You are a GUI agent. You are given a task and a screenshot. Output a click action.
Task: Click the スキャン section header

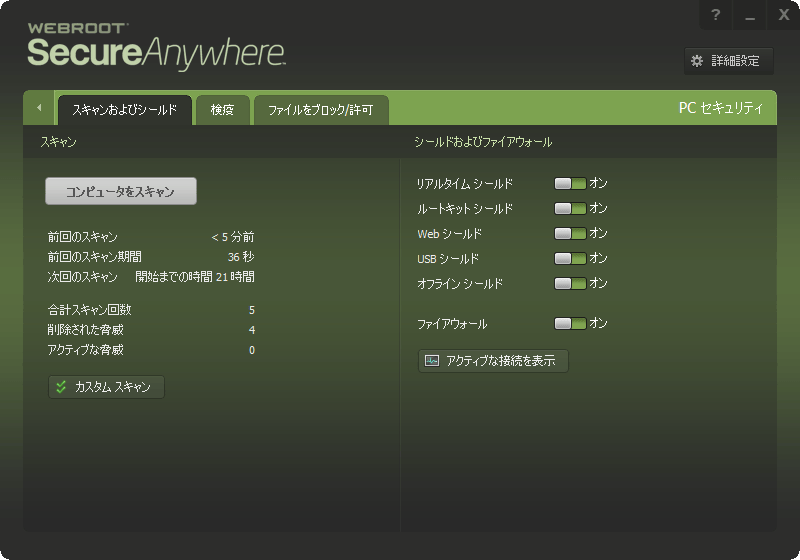[59, 142]
